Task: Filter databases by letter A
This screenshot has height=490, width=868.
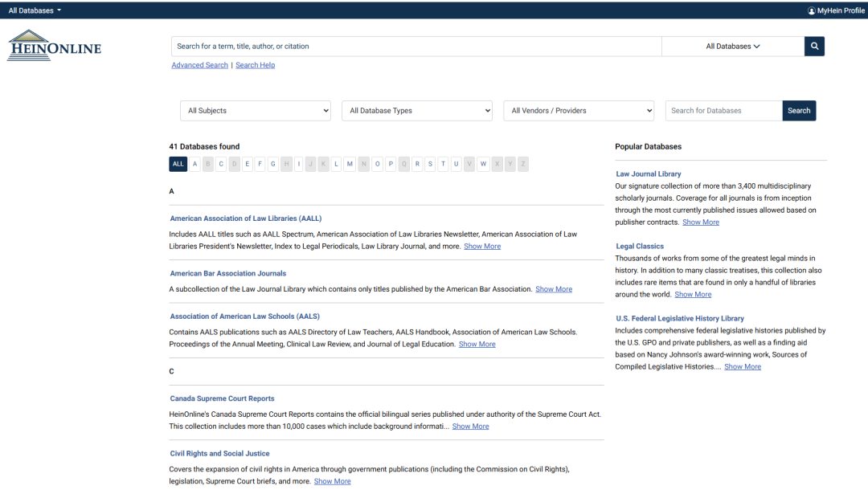Action: [194, 164]
